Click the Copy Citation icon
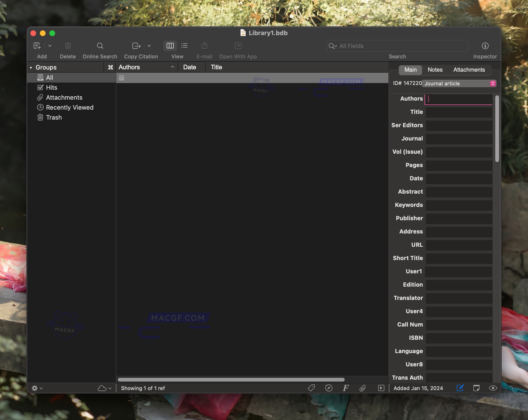The width and height of the screenshot is (528, 420). coord(136,46)
